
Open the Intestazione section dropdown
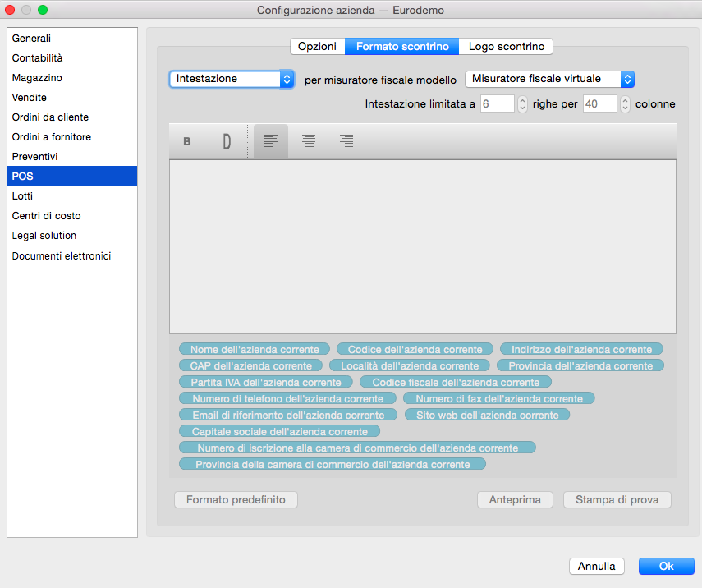point(232,79)
